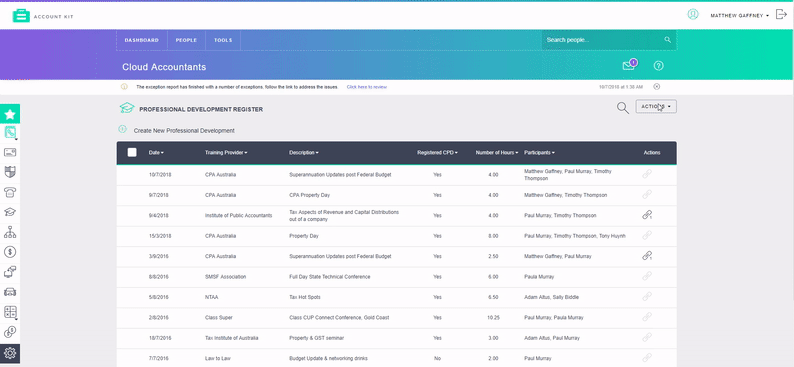Image resolution: width=794 pixels, height=367 pixels.
Task: Click the Cloud Accountants heading
Action: [164, 67]
